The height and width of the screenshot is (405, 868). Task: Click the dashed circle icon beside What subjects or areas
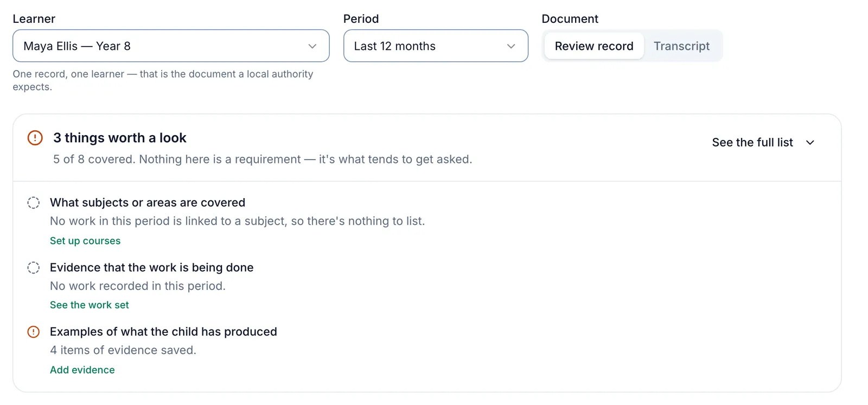pos(34,203)
